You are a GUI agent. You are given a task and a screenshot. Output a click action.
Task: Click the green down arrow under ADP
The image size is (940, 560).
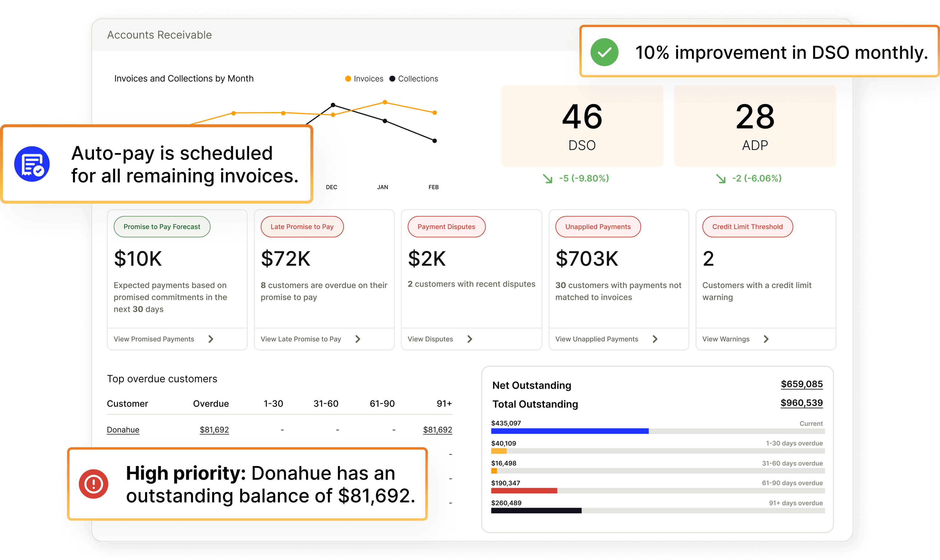point(721,179)
